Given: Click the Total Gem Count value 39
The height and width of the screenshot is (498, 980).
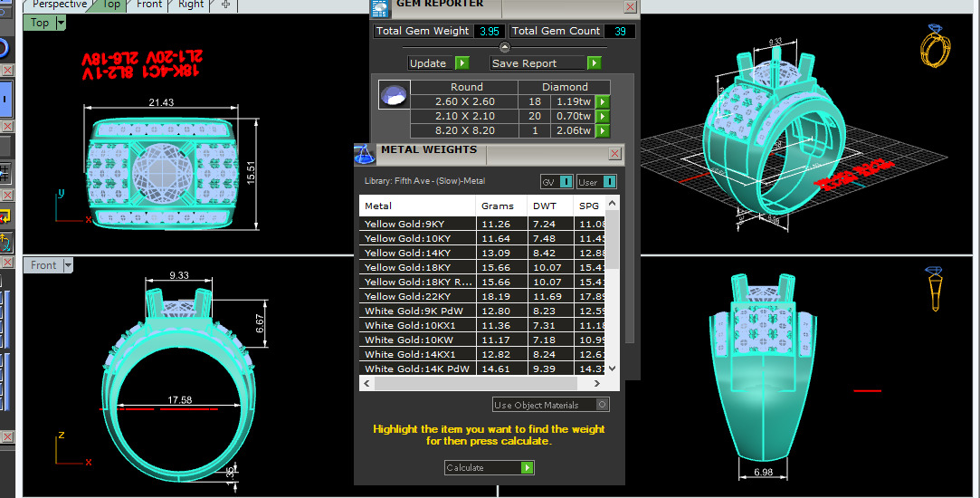Looking at the screenshot, I should tap(619, 32).
